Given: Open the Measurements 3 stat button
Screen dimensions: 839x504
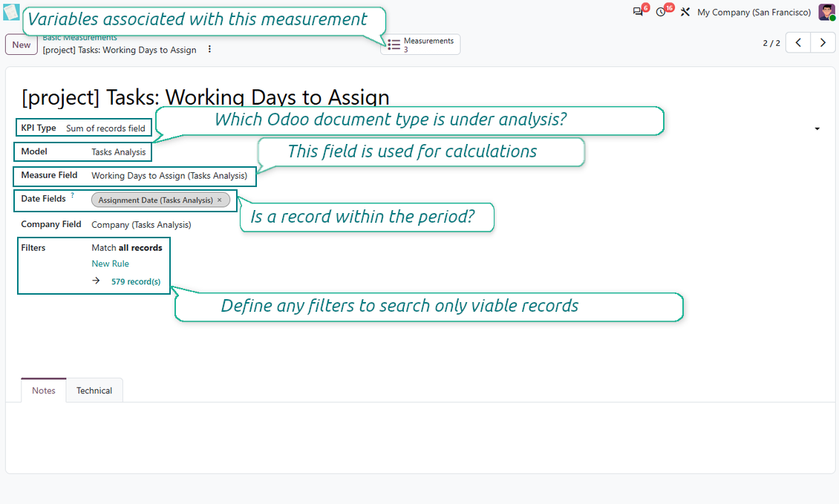Looking at the screenshot, I should 420,45.
